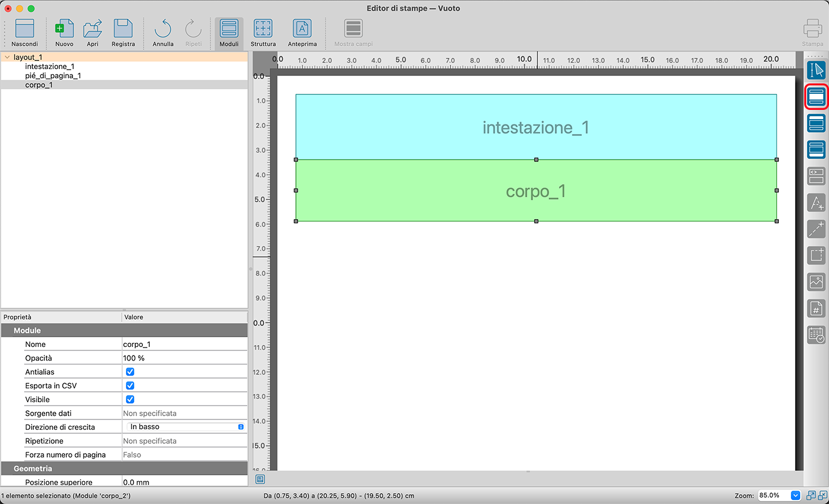Collapse the layout_1 tree node
829x504 pixels.
(x=7, y=57)
